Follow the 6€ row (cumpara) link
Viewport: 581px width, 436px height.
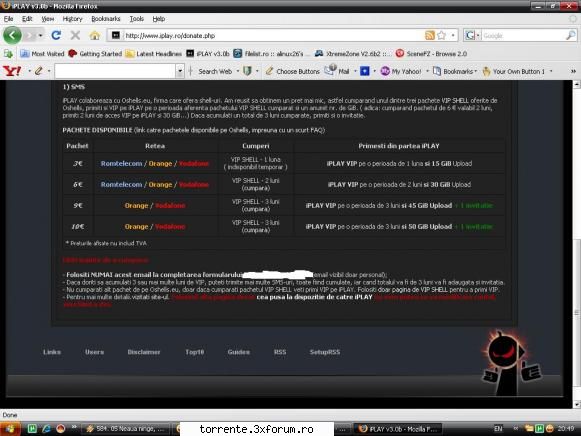pyautogui.click(x=256, y=188)
